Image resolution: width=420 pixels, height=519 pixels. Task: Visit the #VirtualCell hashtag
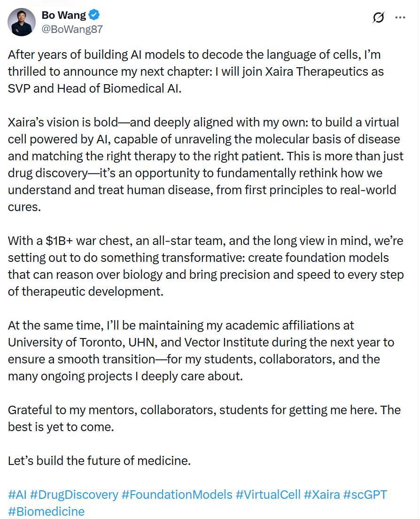coord(268,495)
